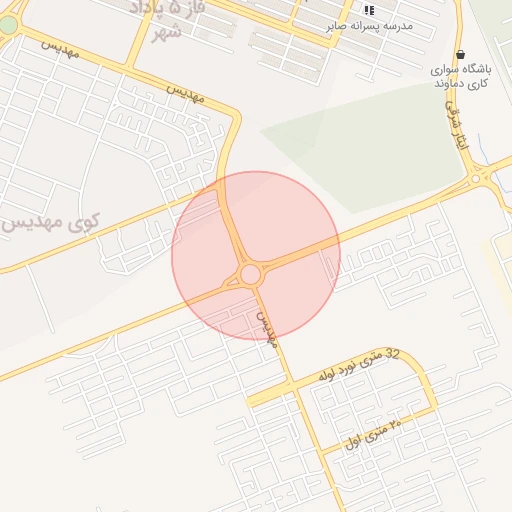The height and width of the screenshot is (512, 512).
Task: Click the مهدیس label before the road bends south
Action: point(185,93)
